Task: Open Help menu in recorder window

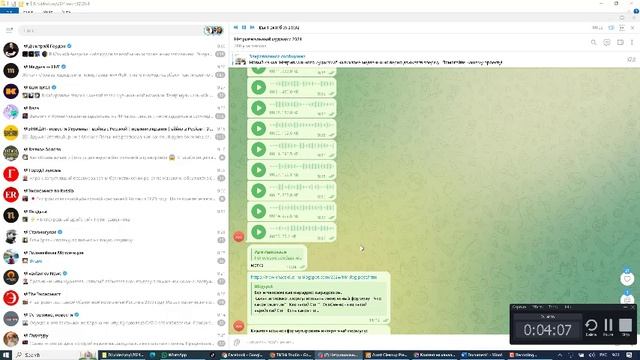Action: [x=567, y=307]
